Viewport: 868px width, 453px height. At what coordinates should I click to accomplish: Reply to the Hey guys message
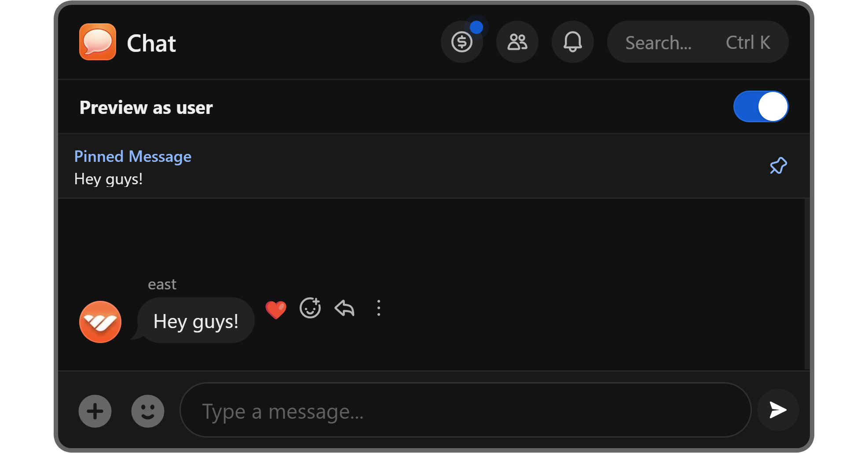tap(344, 308)
